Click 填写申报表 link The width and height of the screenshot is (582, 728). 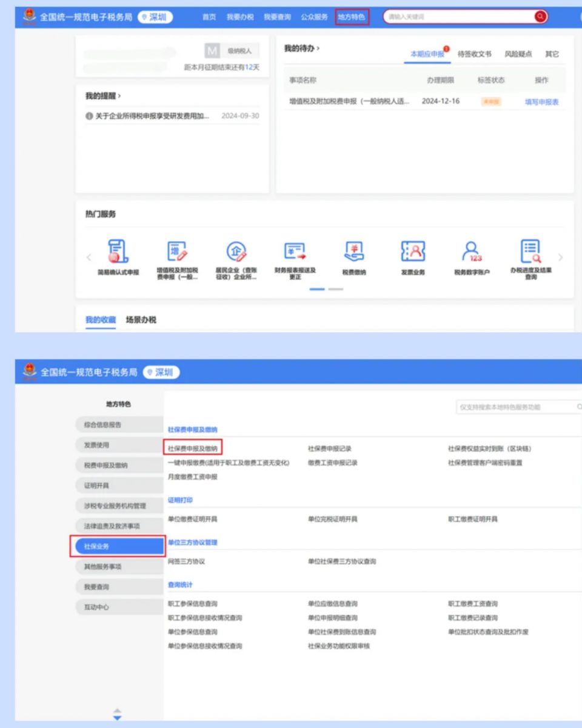(541, 102)
